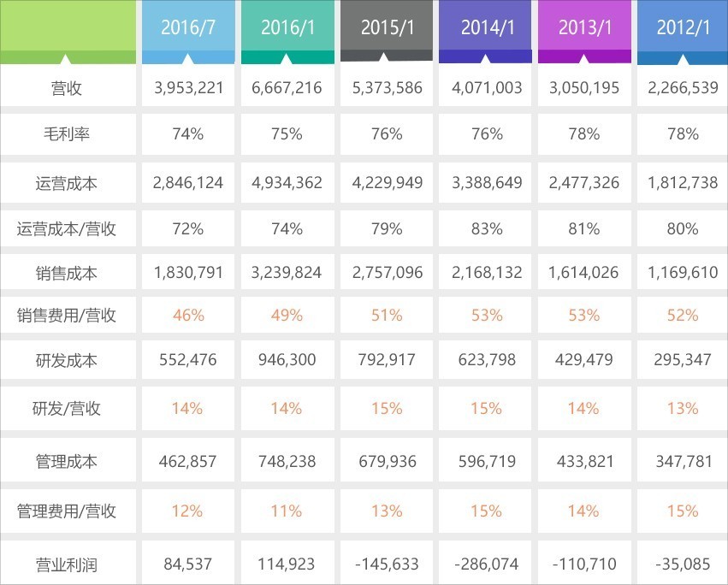Click the operating profit cell showing -286,074
728x585 pixels.
[485, 564]
